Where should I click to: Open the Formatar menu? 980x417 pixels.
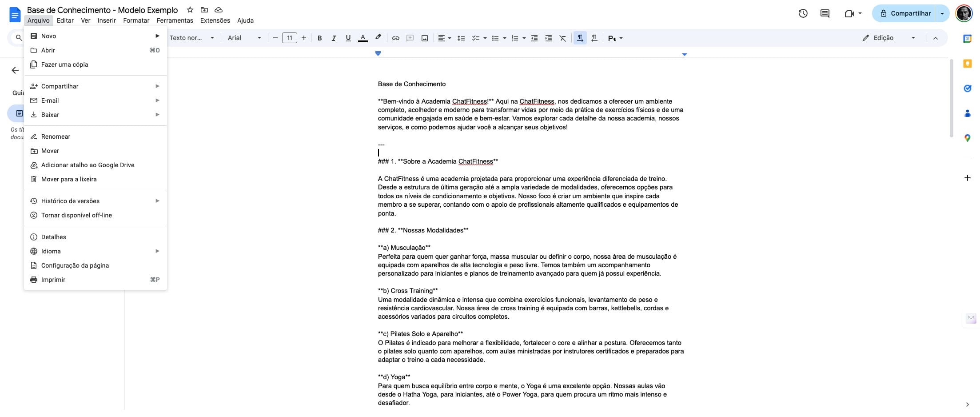[136, 20]
